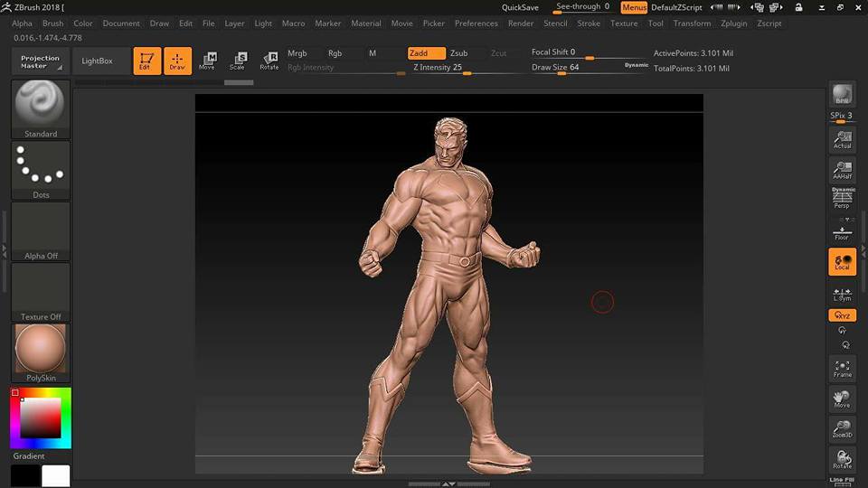
Task: Click DefaultZScript button
Action: point(676,7)
